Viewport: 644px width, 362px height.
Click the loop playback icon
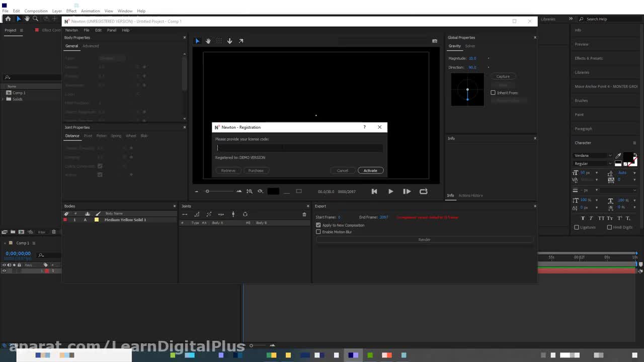(x=424, y=191)
